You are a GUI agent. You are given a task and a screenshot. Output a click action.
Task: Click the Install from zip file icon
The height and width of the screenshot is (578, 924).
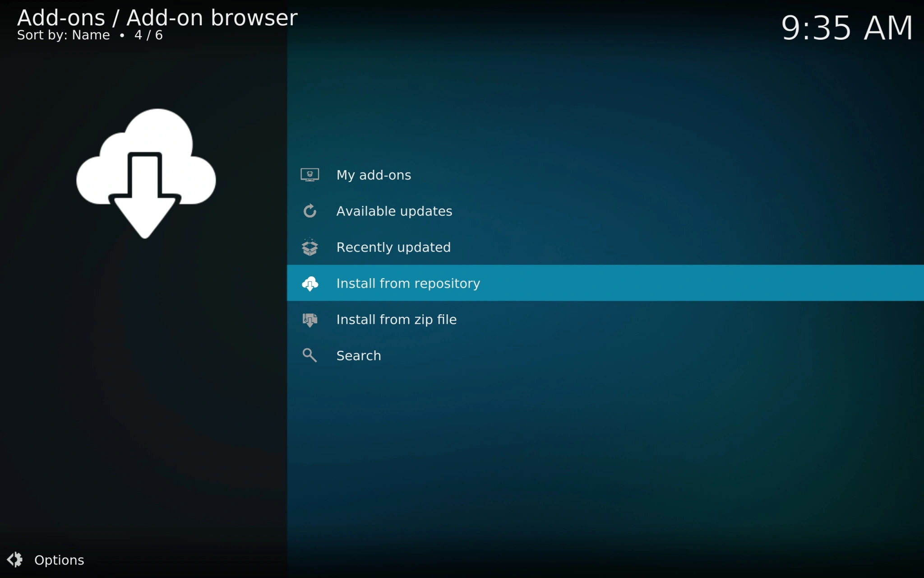click(x=310, y=320)
